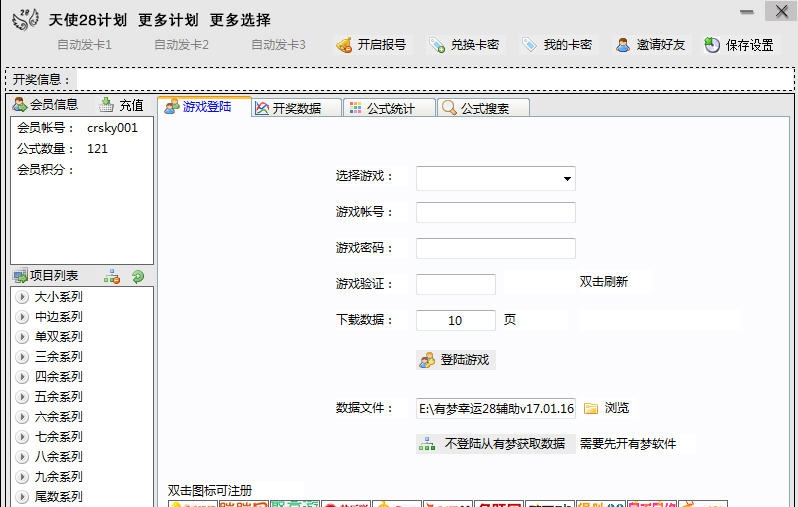Click into the 游戏帐号 input field

(496, 212)
